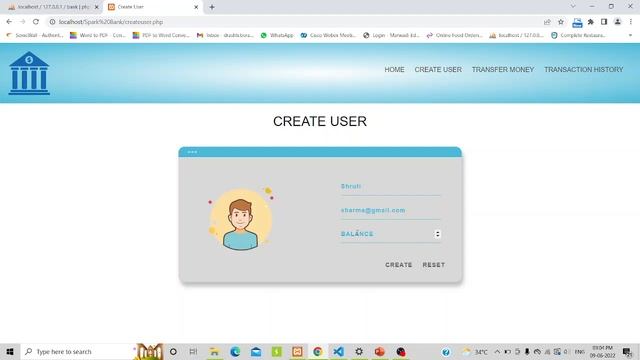Viewport: 640px width, 360px height.
Task: Open the tab search dropdown chevron
Action: coord(573,7)
